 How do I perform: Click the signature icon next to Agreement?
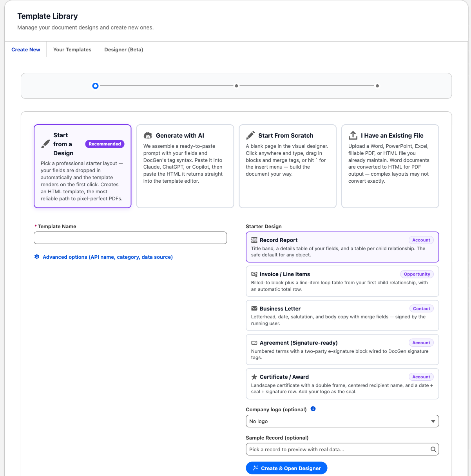[254, 343]
